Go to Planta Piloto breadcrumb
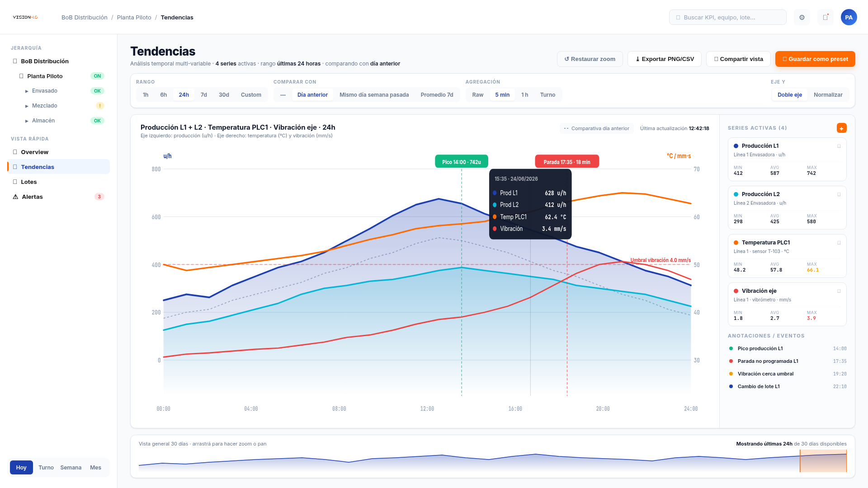The width and height of the screenshot is (868, 488). tap(134, 17)
